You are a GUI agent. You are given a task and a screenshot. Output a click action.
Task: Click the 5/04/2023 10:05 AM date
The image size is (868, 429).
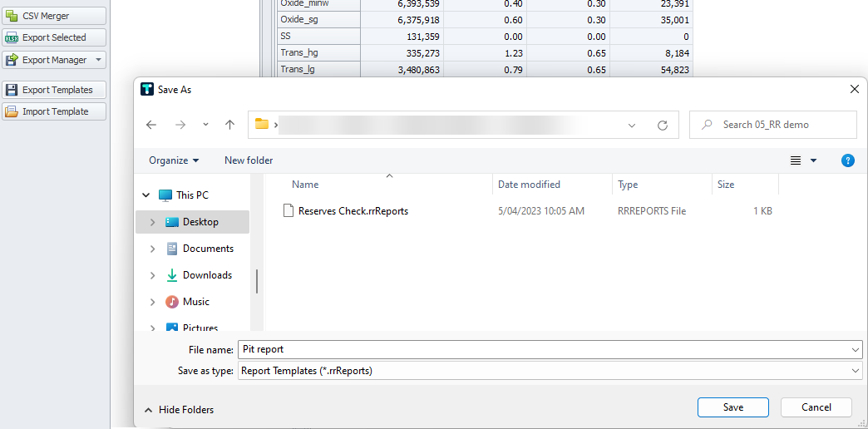click(541, 211)
